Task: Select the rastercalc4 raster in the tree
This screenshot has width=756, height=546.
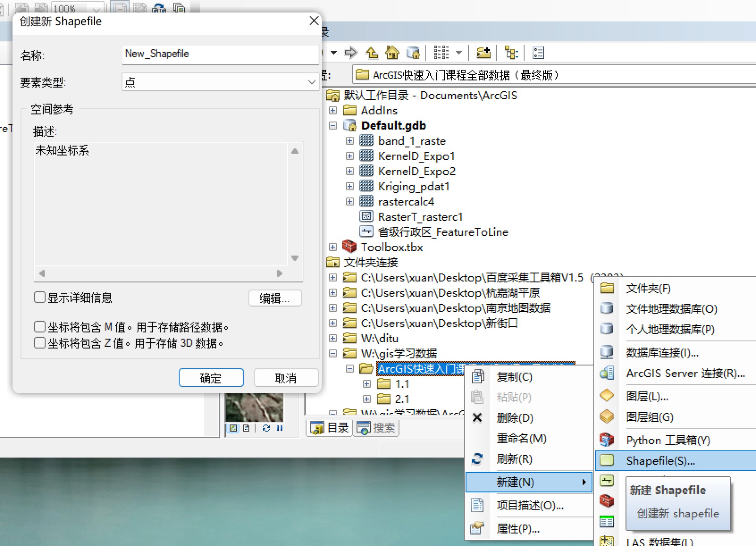Action: pos(406,202)
